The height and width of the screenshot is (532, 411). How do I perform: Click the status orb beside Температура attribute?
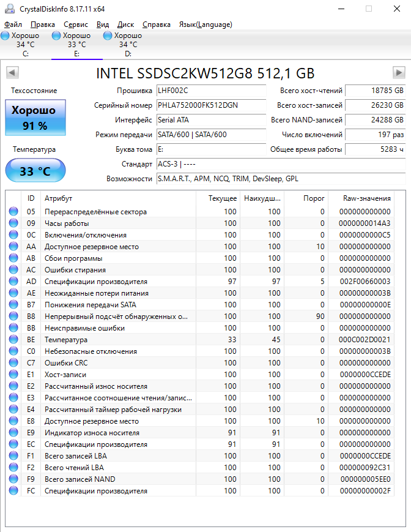[x=13, y=340]
